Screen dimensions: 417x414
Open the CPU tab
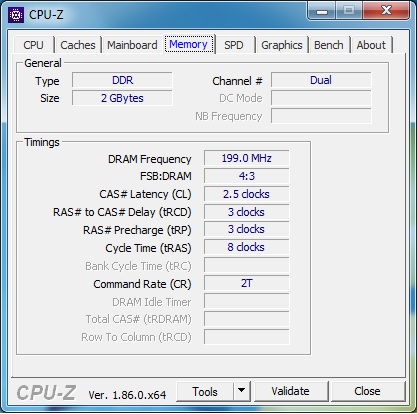tap(33, 45)
